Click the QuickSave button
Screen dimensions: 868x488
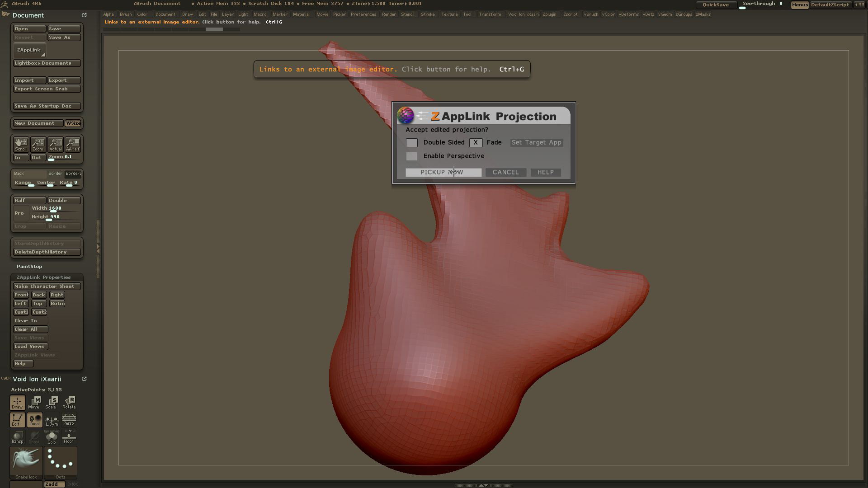[x=716, y=5]
